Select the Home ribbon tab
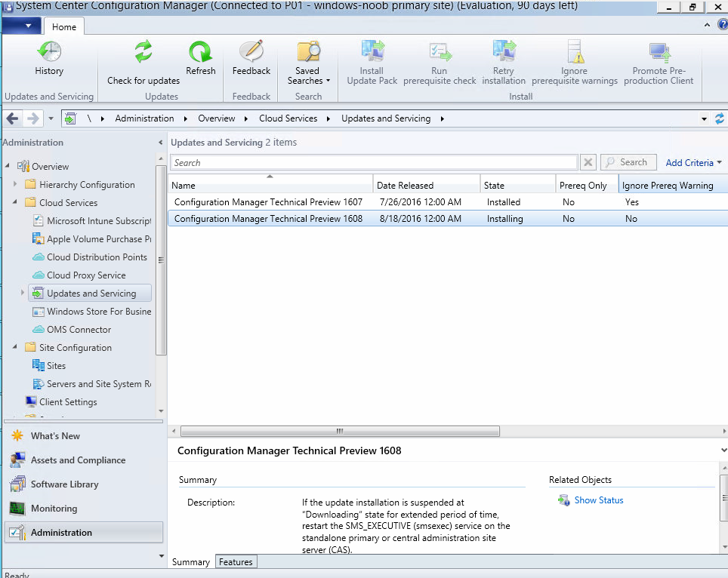 pos(64,27)
